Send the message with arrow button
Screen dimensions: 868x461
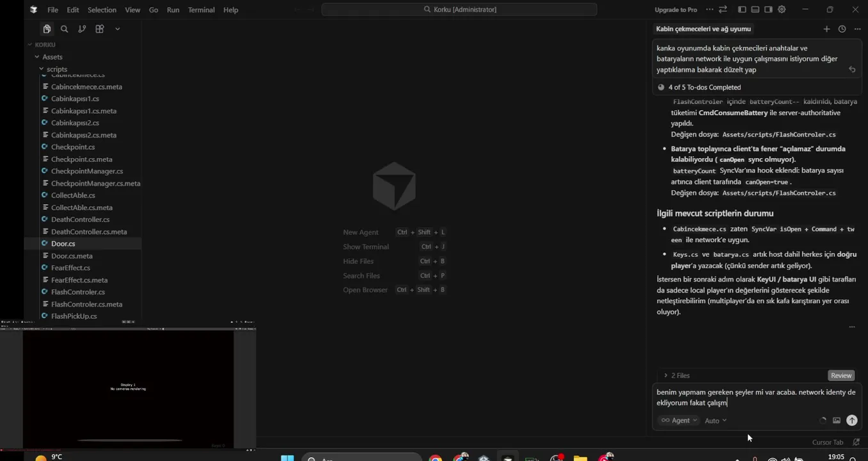(x=851, y=421)
